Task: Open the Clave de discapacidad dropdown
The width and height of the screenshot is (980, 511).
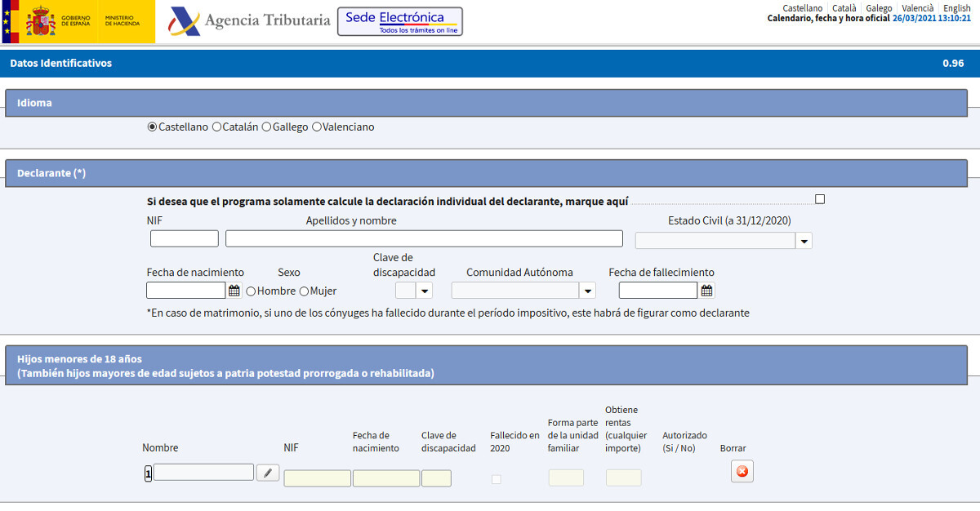Action: click(424, 291)
